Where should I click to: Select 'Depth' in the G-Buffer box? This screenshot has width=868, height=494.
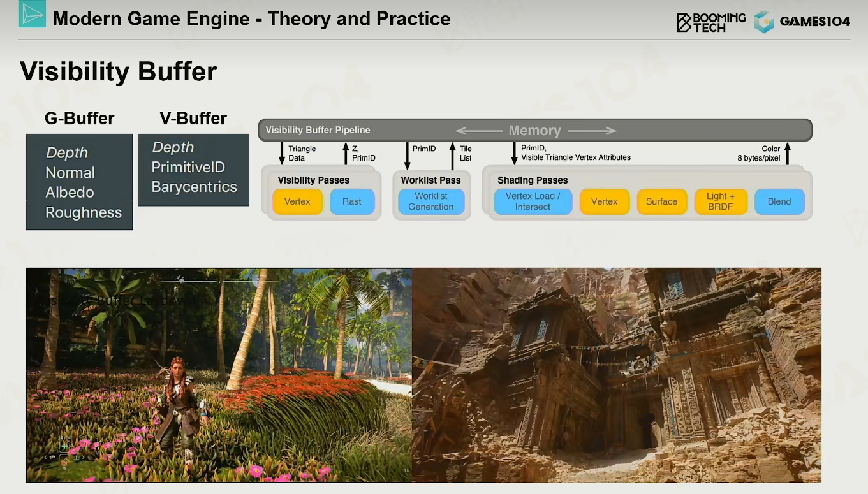(x=67, y=153)
